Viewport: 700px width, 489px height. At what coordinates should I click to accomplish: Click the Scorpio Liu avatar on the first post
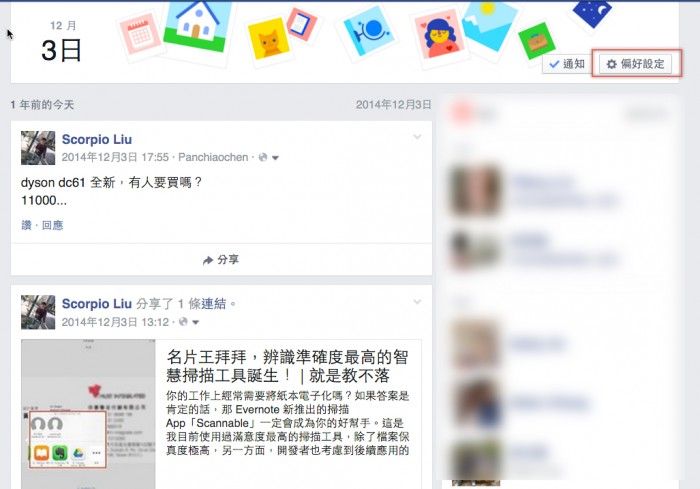[38, 148]
